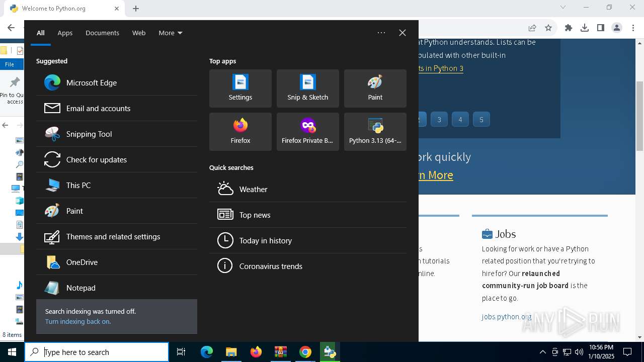Open network status in system tray
The width and height of the screenshot is (644, 362).
point(567,352)
